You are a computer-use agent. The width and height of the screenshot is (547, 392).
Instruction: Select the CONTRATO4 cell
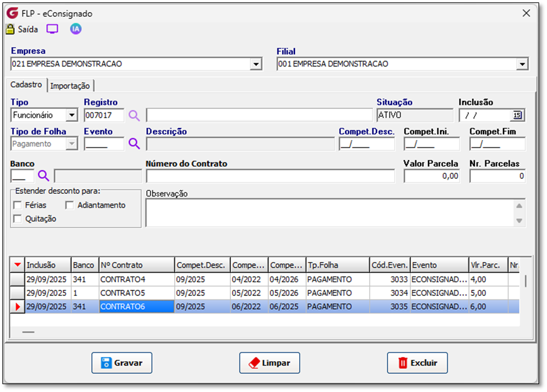point(137,279)
